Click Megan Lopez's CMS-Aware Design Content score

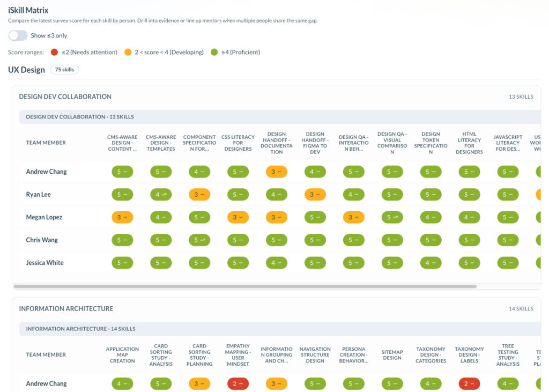tap(122, 217)
